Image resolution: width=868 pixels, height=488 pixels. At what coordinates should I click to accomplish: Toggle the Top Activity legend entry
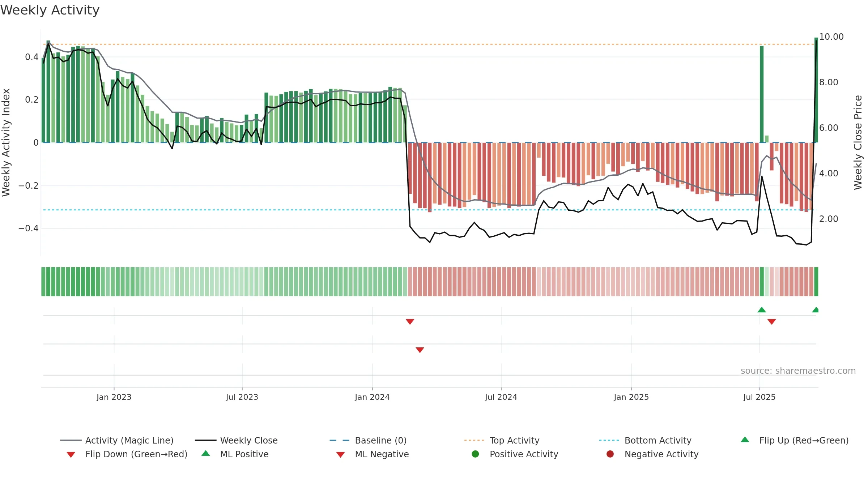pyautogui.click(x=502, y=440)
